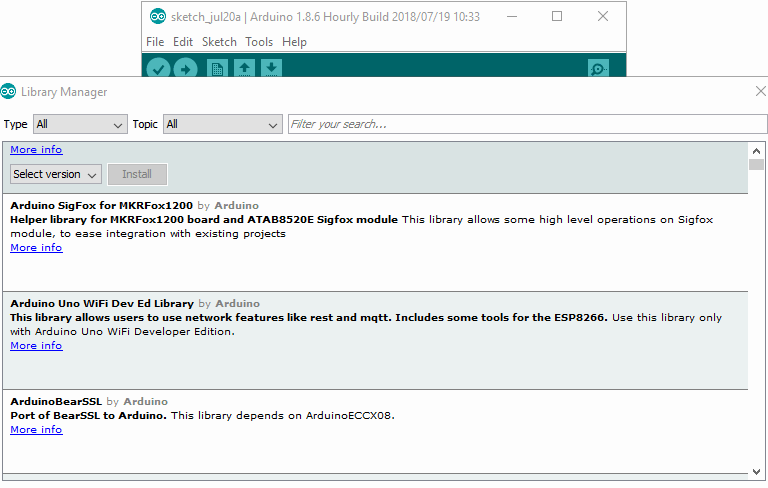Maximize the Arduino sketch window

point(557,17)
